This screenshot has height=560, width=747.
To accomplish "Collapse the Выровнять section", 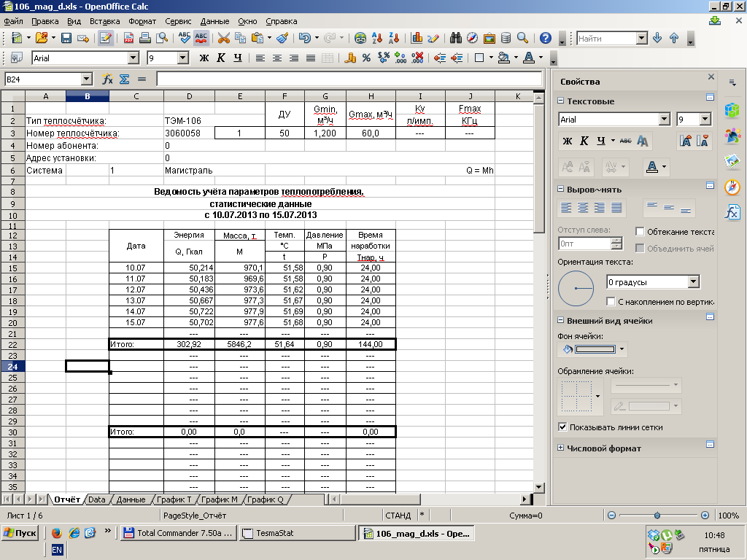I will point(561,189).
